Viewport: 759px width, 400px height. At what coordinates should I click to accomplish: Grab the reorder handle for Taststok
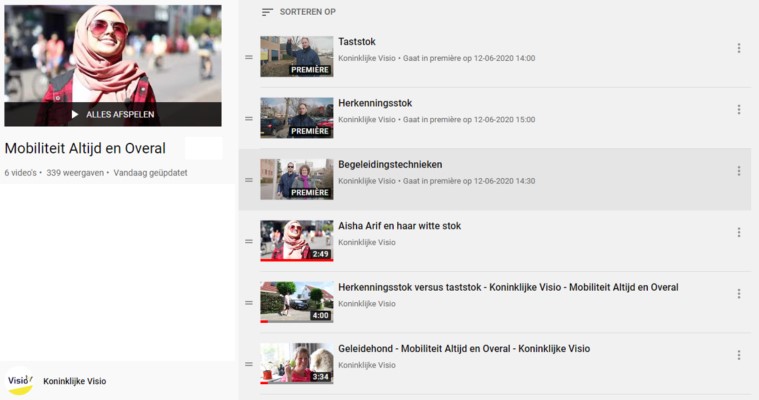(x=249, y=57)
